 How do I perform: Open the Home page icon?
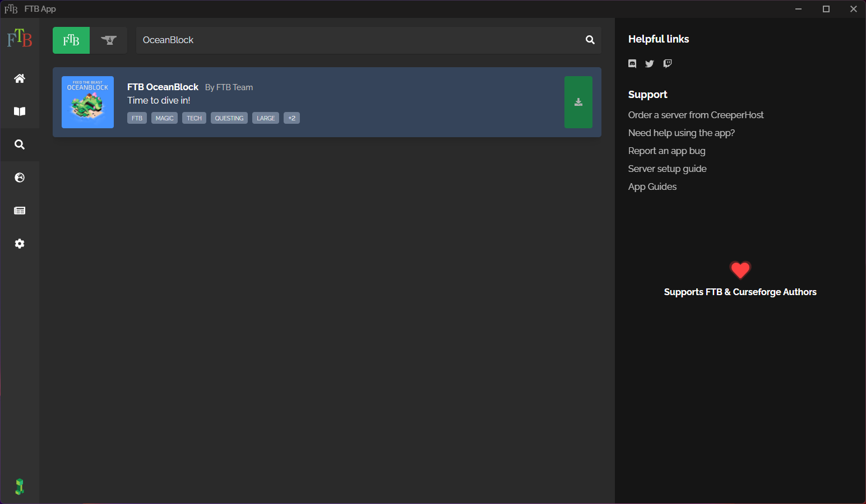[x=20, y=78]
